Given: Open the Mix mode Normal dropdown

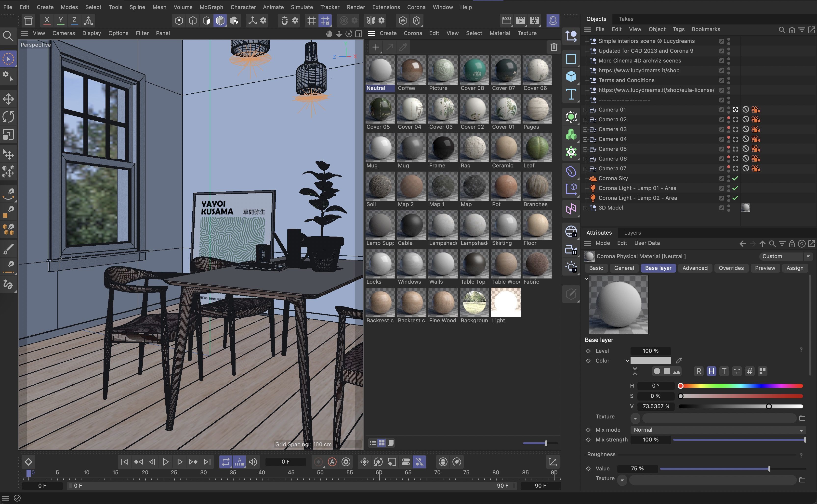Looking at the screenshot, I should click(718, 430).
